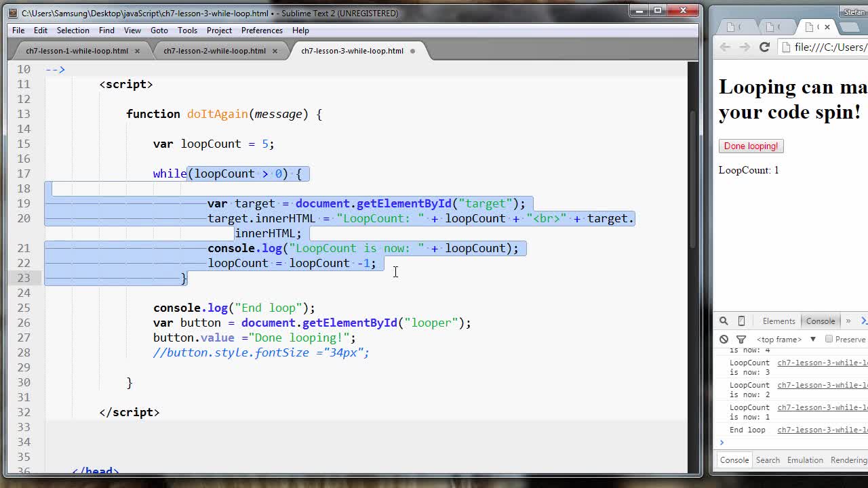Image resolution: width=868 pixels, height=488 pixels.
Task: Close the active Chrome tab
Action: point(827,27)
